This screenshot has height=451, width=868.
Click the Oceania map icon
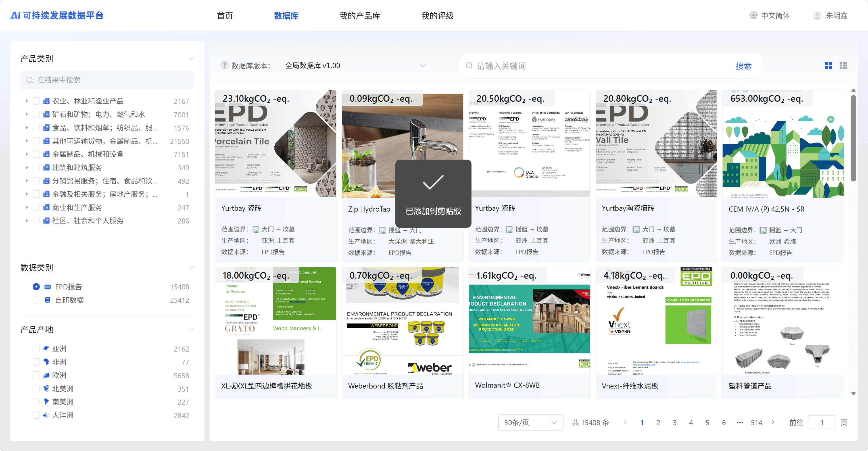point(46,415)
